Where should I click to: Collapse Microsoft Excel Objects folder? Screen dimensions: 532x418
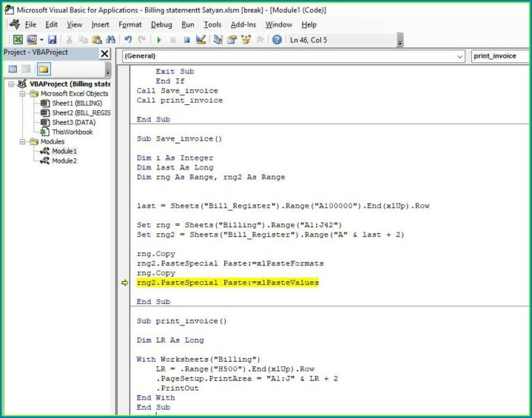coord(22,93)
